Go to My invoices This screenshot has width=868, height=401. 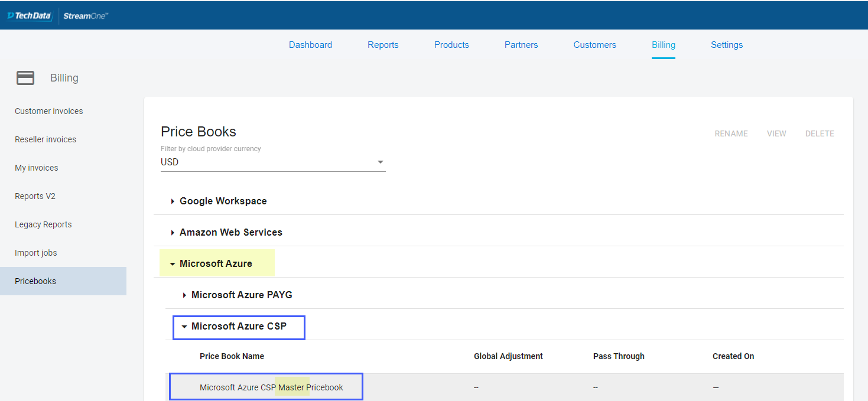(x=37, y=168)
